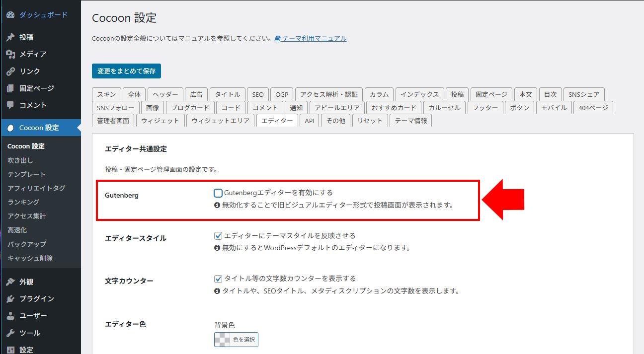
Task: Select the インデックス tab
Action: [x=420, y=94]
